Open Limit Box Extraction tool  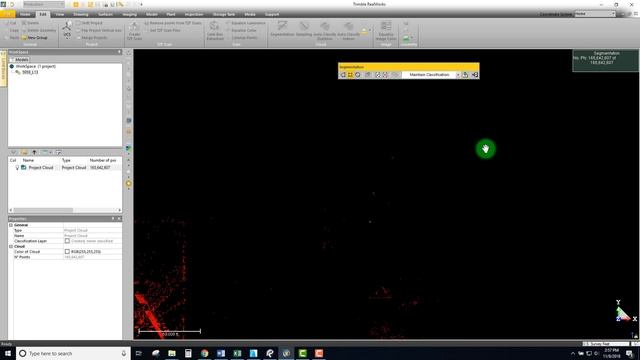(215, 31)
